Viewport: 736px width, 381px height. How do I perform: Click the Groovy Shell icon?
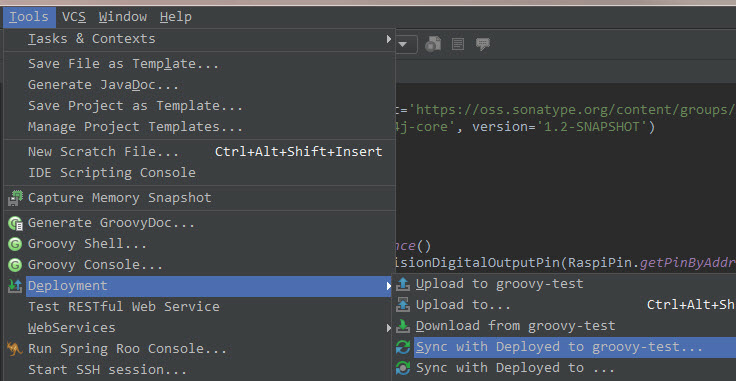[x=15, y=244]
